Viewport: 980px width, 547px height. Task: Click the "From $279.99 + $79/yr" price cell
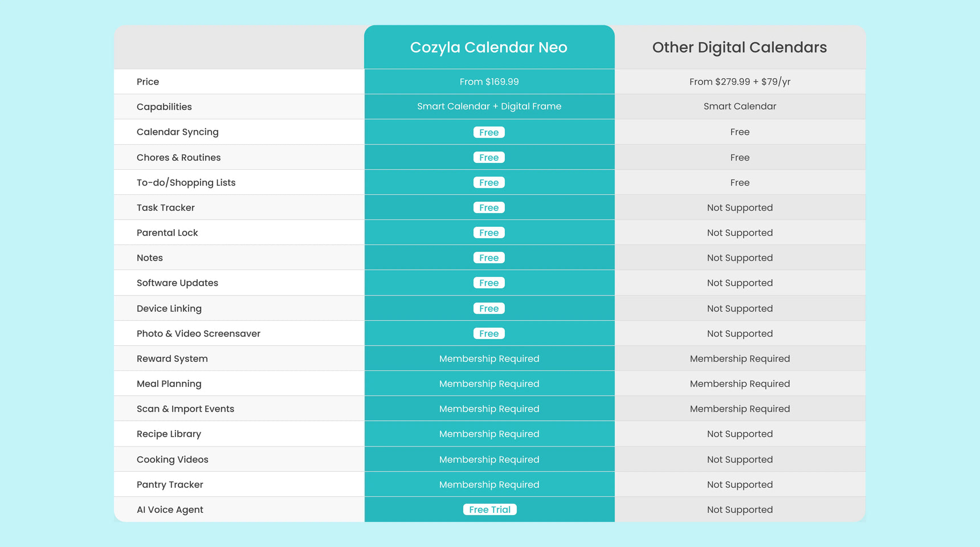click(740, 81)
